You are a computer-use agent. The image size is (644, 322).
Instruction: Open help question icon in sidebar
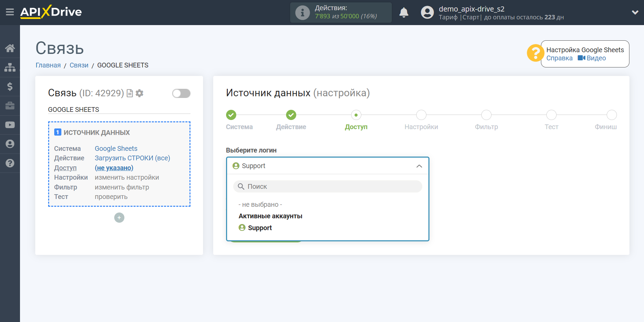pos(10,163)
